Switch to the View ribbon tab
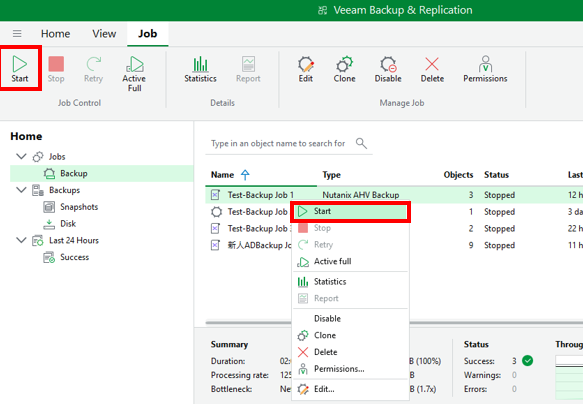 click(x=104, y=34)
